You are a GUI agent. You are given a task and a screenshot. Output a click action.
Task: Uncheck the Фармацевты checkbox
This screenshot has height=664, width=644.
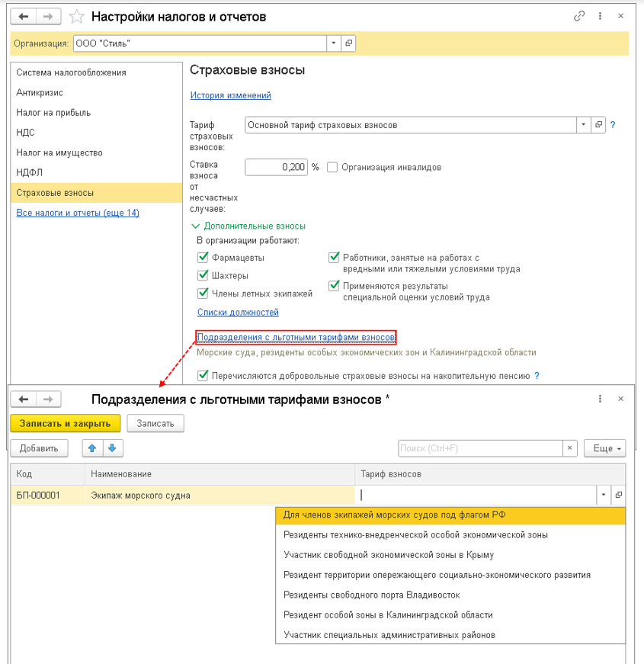click(203, 258)
